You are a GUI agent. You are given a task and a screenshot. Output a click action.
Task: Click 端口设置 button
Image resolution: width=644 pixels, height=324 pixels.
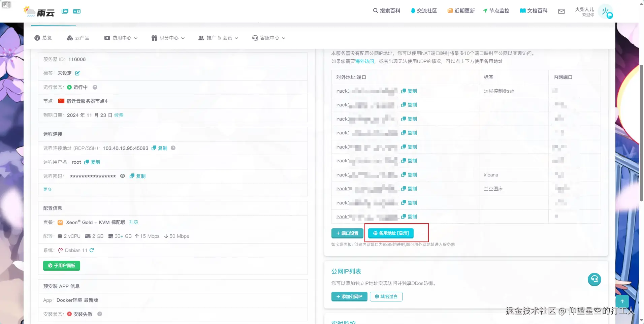347,233
